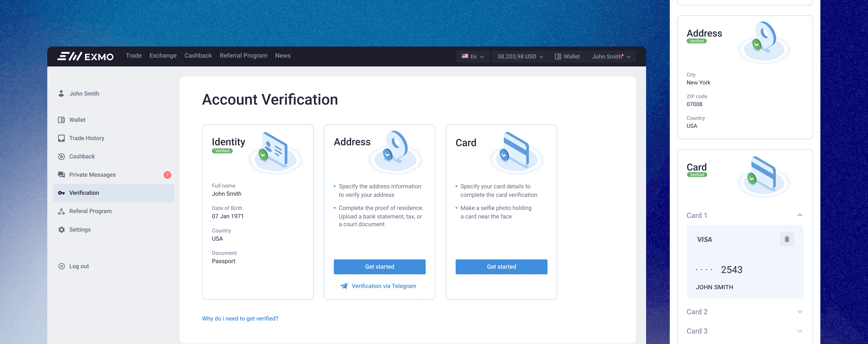Viewport: 868px width, 344px height.
Task: Expand the Card 3 section
Action: pos(800,331)
